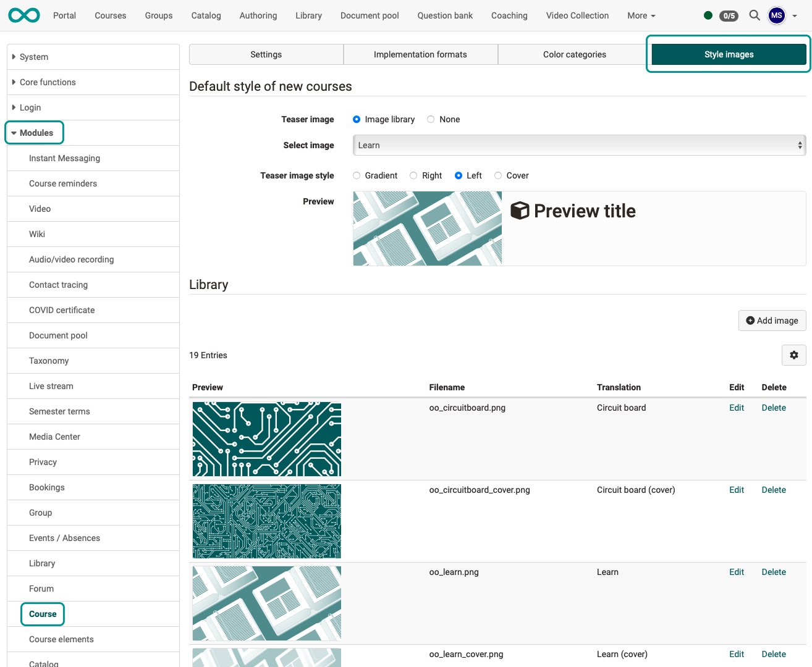
Task: Open the Courses menu item
Action: [x=110, y=15]
